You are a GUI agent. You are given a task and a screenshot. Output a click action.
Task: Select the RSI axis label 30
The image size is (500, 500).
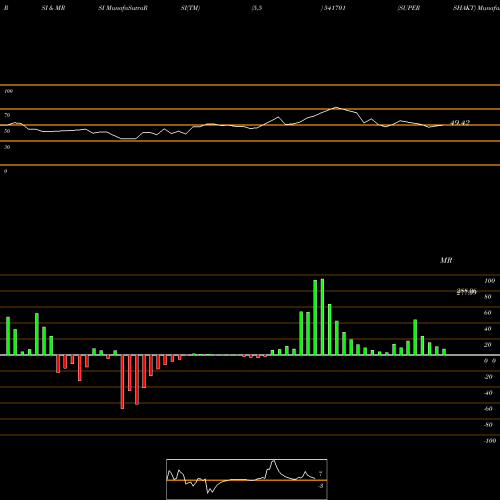[x=7, y=147]
